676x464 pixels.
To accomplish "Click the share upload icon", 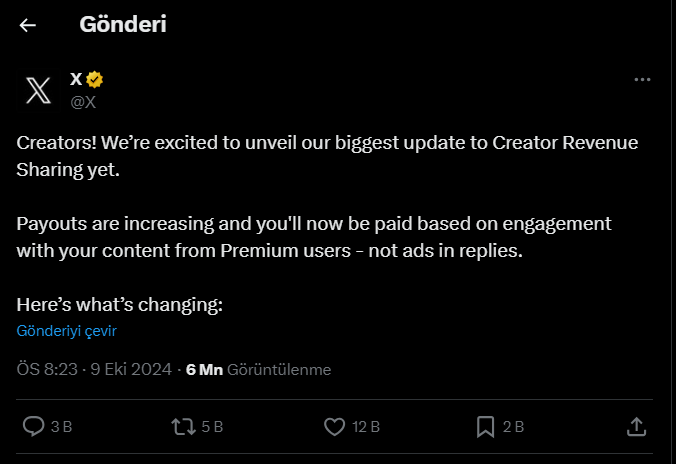I will pos(636,426).
